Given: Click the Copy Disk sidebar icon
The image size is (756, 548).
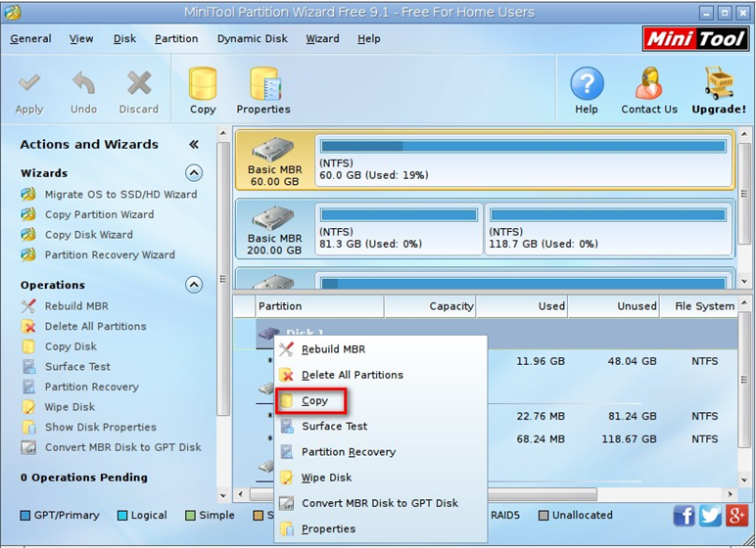Looking at the screenshot, I should [28, 346].
